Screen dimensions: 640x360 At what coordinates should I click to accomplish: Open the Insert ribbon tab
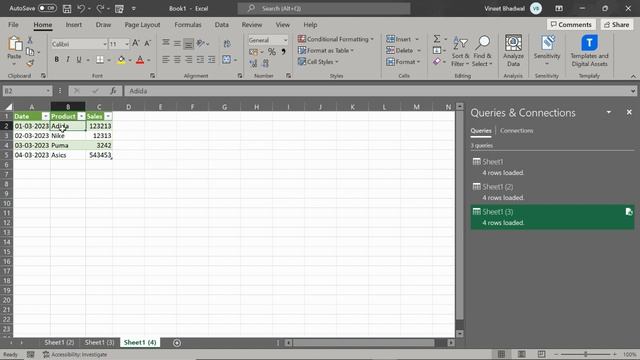pos(73,25)
